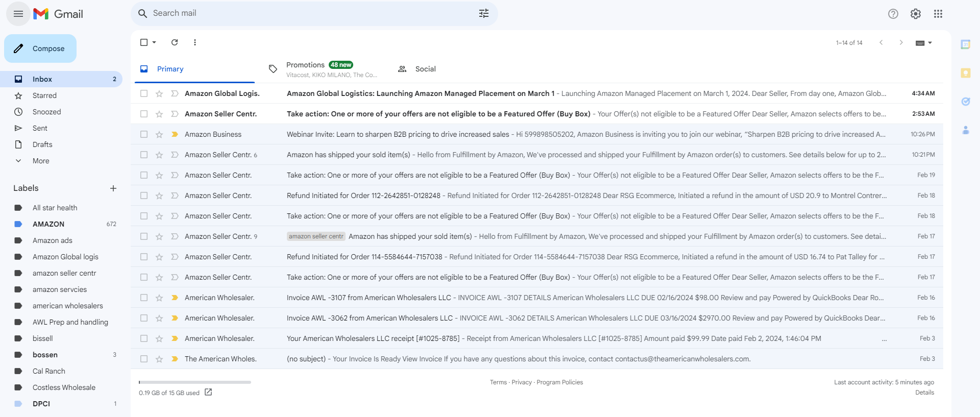
Task: Switch to the Social tab
Action: 453,69
